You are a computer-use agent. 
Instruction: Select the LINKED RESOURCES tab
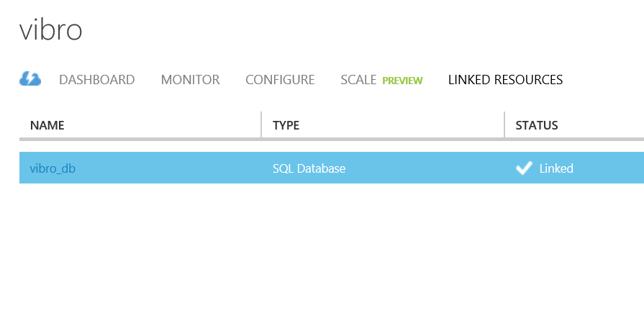pyautogui.click(x=505, y=80)
